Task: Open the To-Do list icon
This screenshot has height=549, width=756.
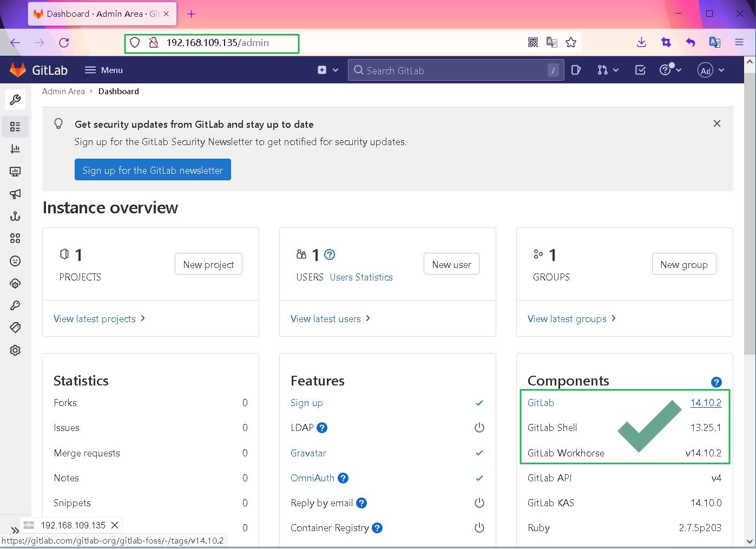Action: pos(640,70)
